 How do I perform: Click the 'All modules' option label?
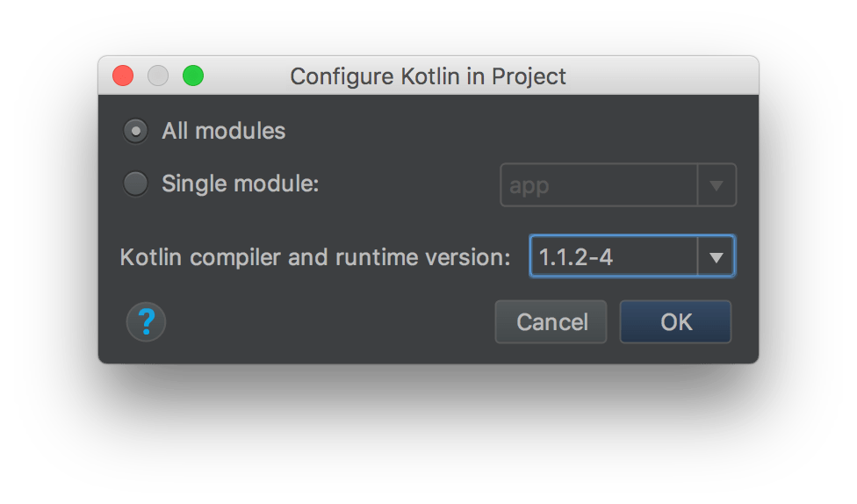[x=224, y=132]
